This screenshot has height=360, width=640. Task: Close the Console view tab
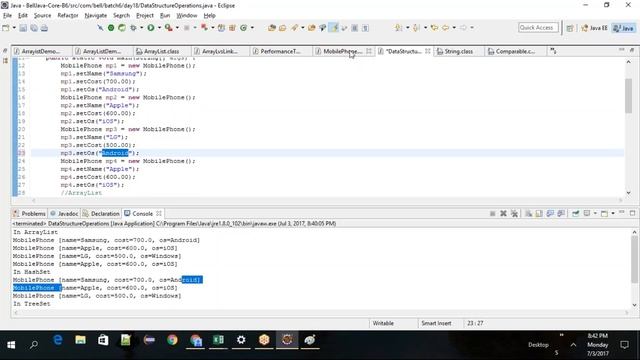[159, 213]
